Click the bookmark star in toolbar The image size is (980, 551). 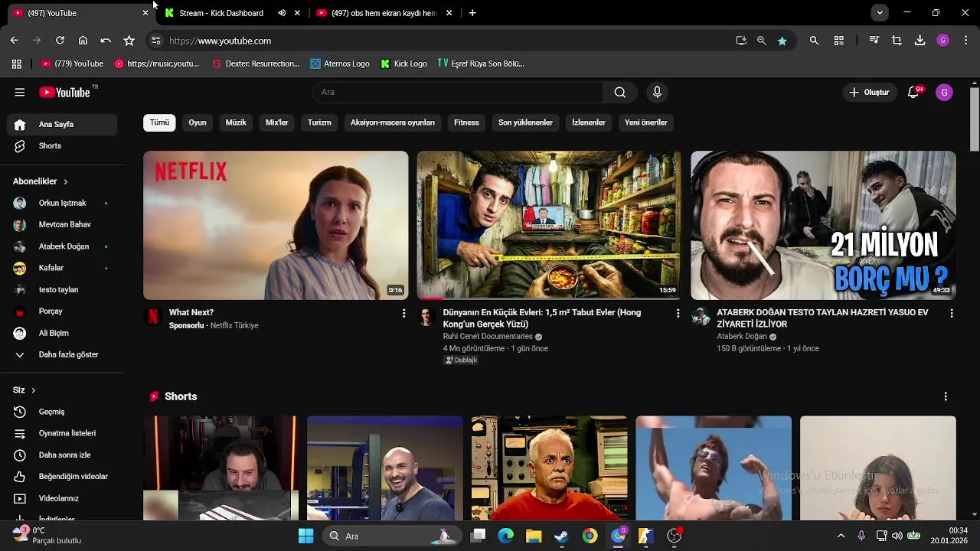pos(129,41)
